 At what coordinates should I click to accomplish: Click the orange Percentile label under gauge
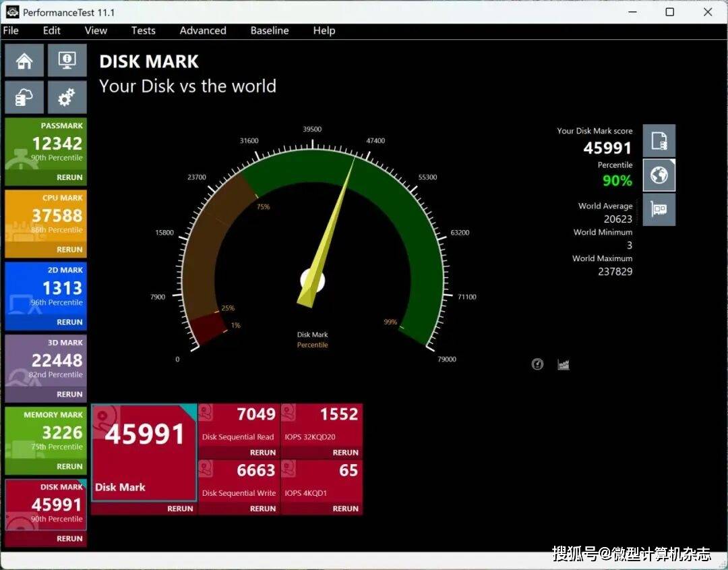313,345
